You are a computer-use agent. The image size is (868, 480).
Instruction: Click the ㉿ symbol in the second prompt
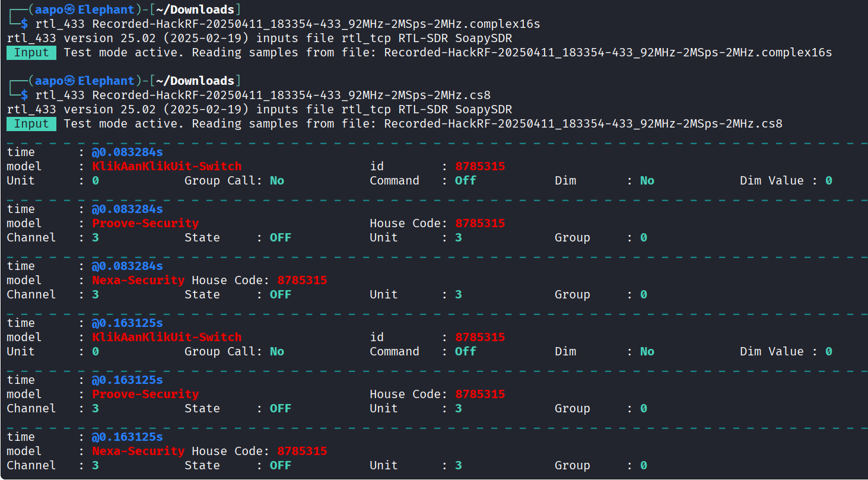70,81
